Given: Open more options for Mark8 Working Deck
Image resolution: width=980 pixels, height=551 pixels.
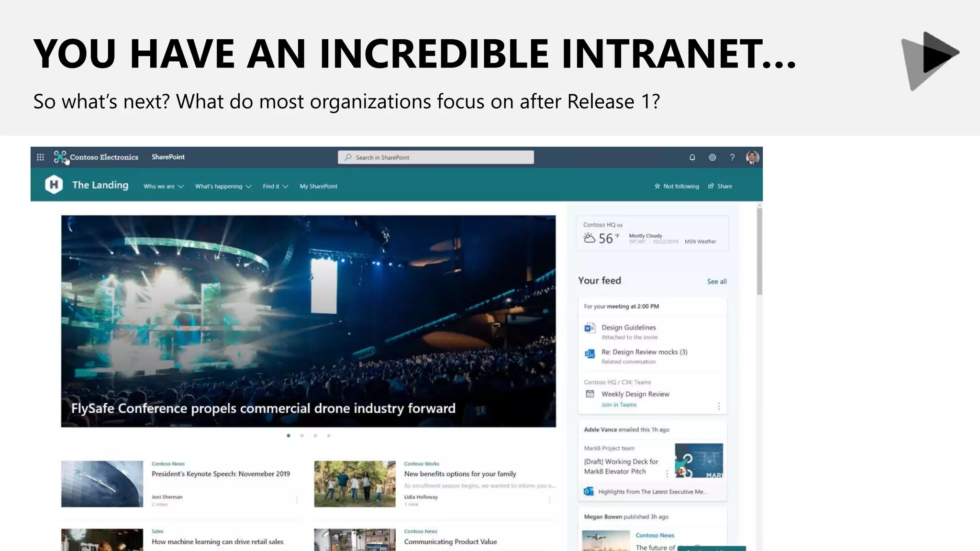Looking at the screenshot, I should [668, 474].
